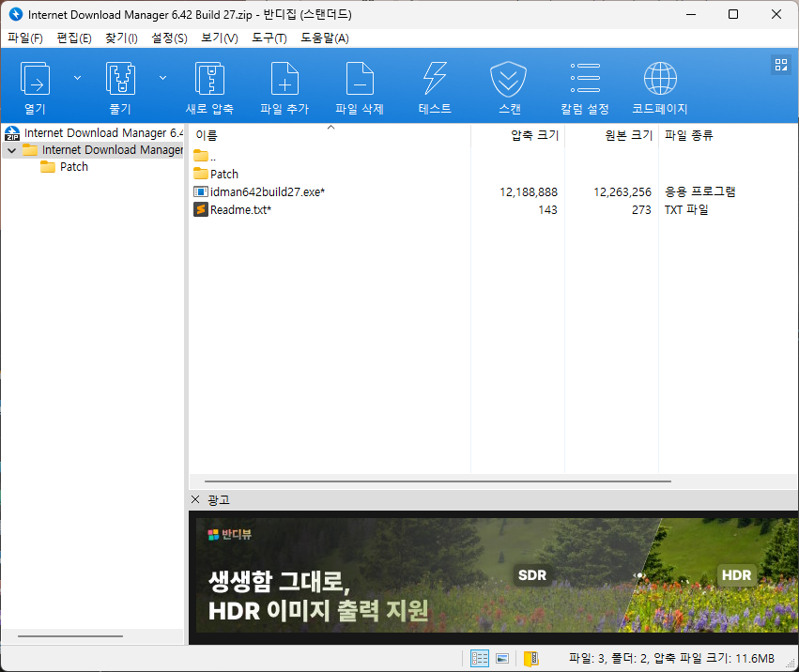Click the status bar file count text
This screenshot has width=799, height=672.
click(671, 658)
